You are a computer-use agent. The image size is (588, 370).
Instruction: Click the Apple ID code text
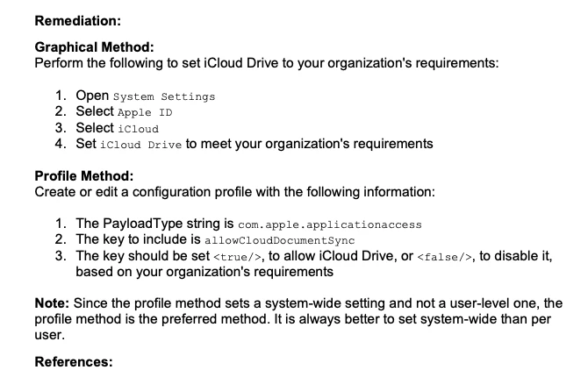pyautogui.click(x=145, y=112)
